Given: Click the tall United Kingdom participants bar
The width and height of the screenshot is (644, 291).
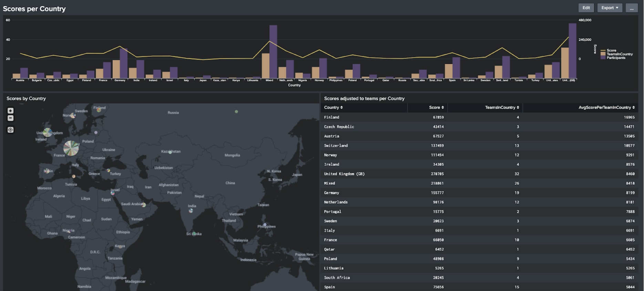Looking at the screenshot, I should 572,51.
